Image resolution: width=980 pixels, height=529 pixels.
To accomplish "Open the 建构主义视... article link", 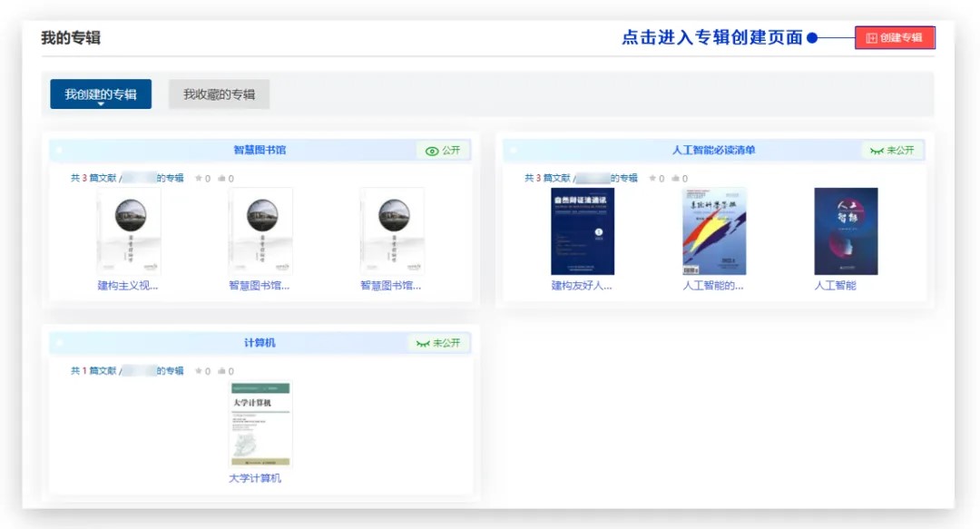I will (x=128, y=286).
